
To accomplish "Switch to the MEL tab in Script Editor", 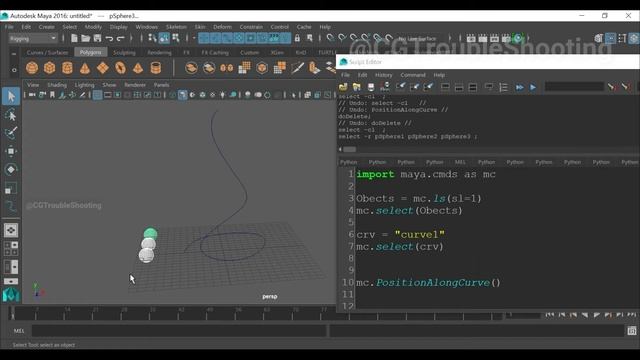I will click(460, 162).
